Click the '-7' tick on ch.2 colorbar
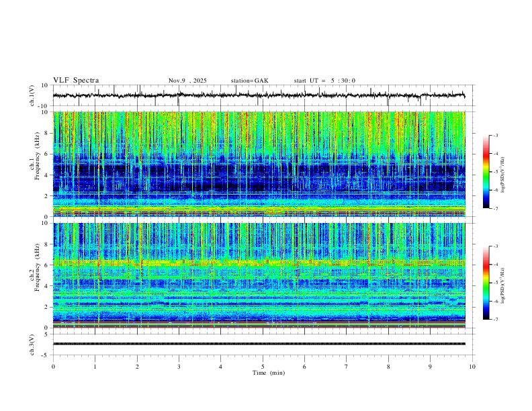 (x=495, y=319)
